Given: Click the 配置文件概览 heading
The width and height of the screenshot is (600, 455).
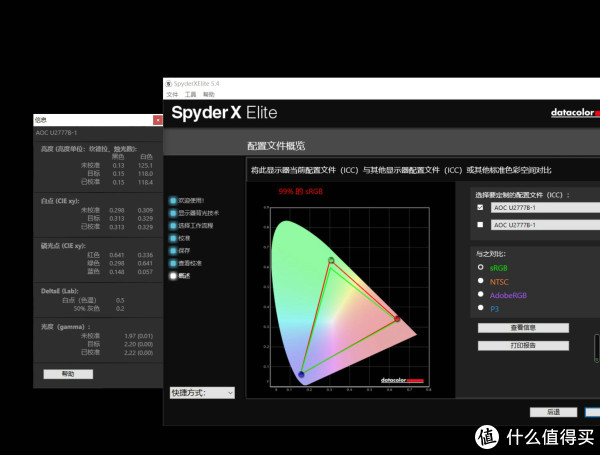Looking at the screenshot, I should point(276,146).
